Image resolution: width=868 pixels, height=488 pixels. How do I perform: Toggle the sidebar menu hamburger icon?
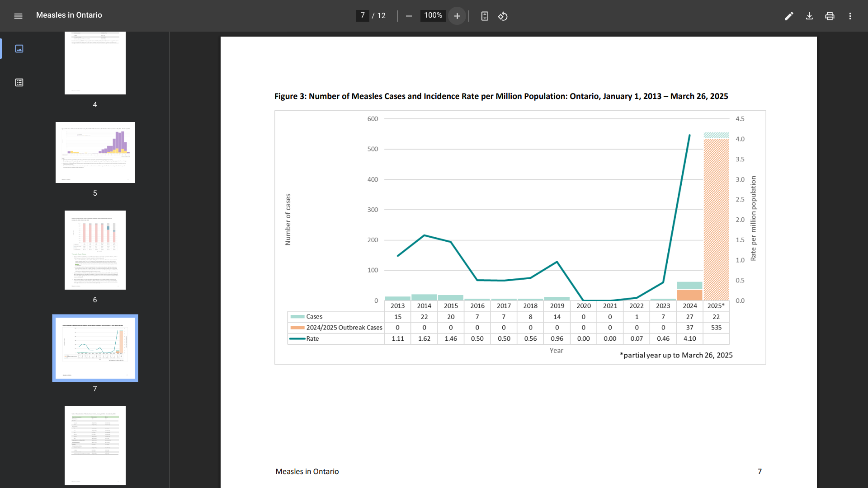pyautogui.click(x=18, y=16)
